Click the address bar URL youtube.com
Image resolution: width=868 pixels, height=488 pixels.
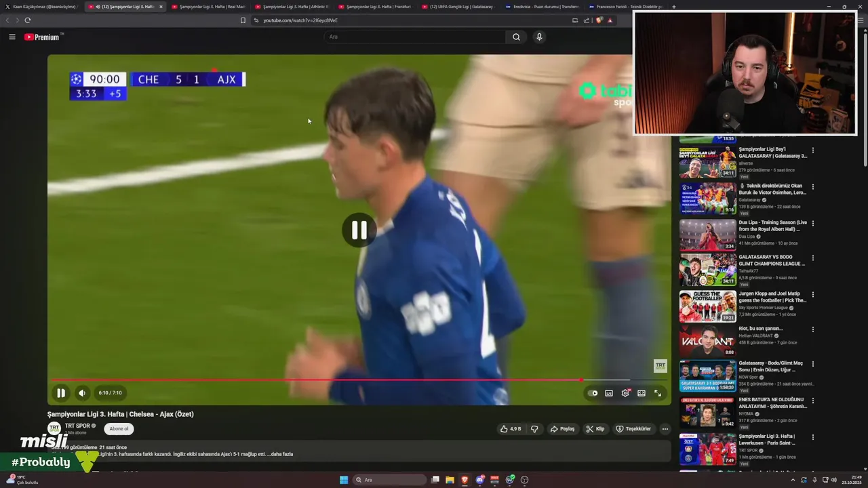300,20
